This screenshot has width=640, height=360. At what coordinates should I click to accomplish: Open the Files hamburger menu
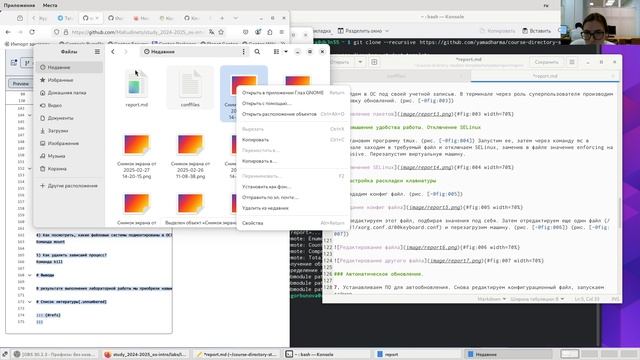pyautogui.click(x=97, y=52)
